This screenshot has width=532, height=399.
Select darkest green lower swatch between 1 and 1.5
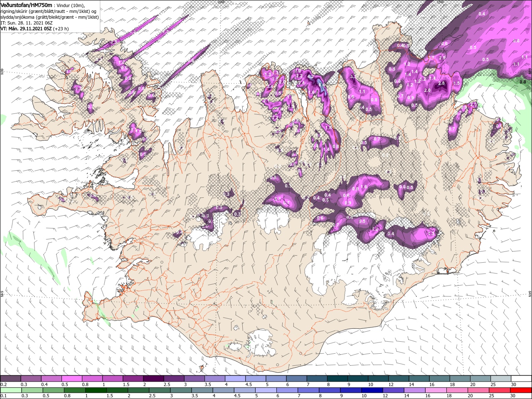95,390
